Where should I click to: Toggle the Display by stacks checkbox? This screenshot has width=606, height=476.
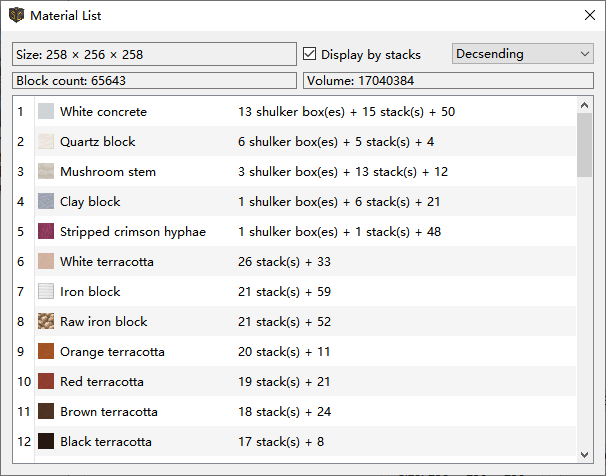tap(310, 54)
